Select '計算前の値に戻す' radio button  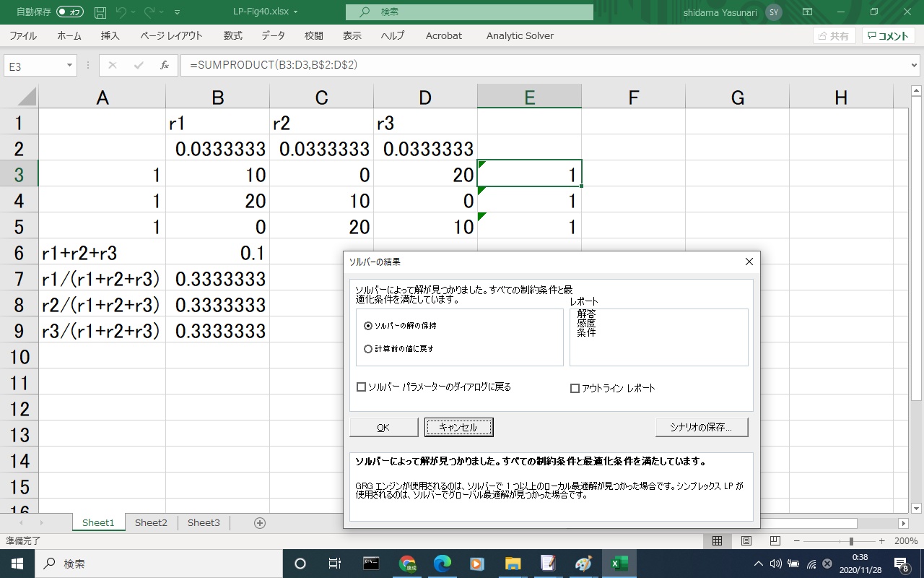pos(368,349)
